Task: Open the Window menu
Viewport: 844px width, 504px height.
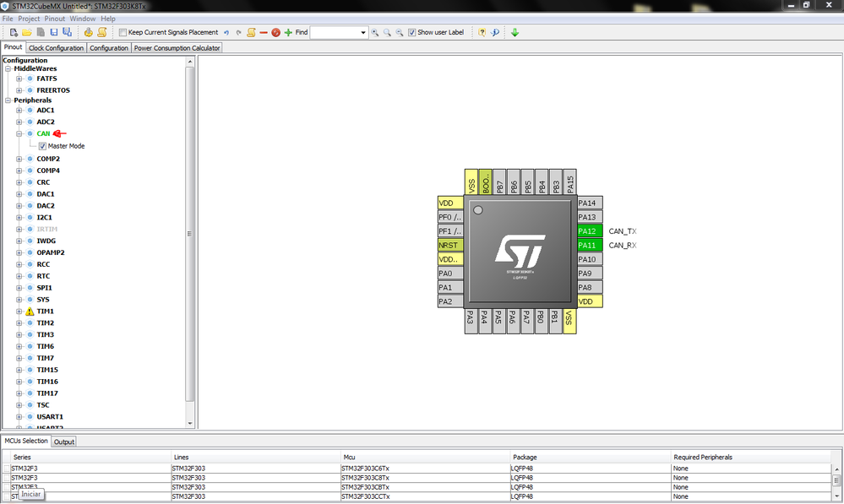Action: click(x=82, y=19)
